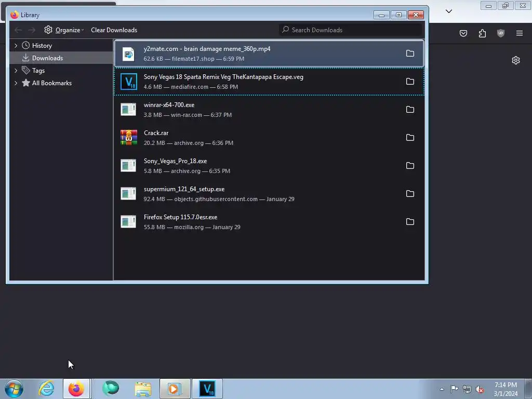Open the uBlock Origin shield icon

(500, 33)
